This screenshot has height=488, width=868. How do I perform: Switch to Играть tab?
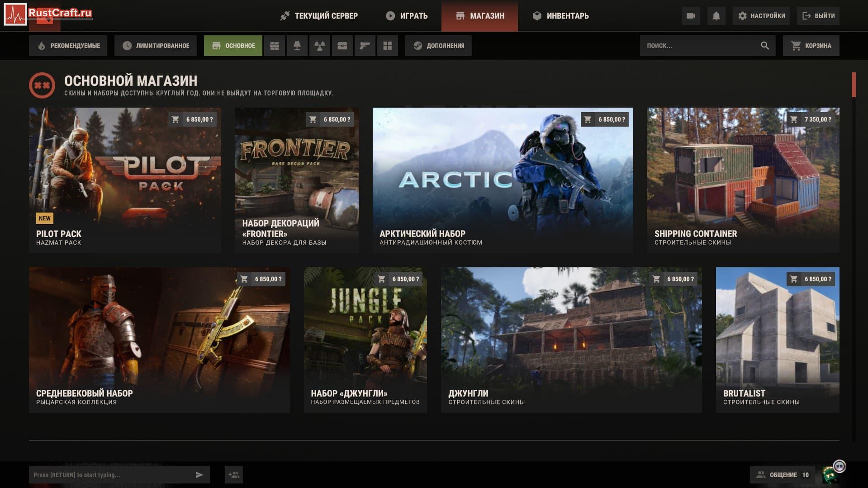pos(407,16)
